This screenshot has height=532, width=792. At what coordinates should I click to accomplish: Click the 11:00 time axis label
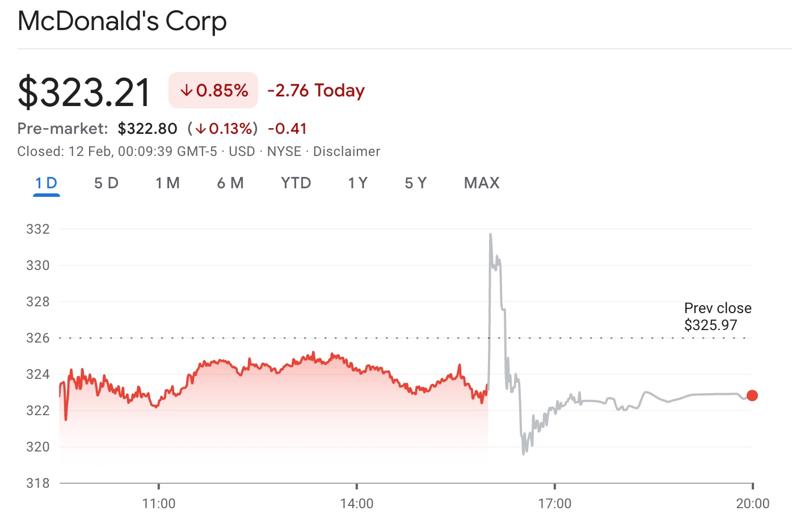coord(159,504)
